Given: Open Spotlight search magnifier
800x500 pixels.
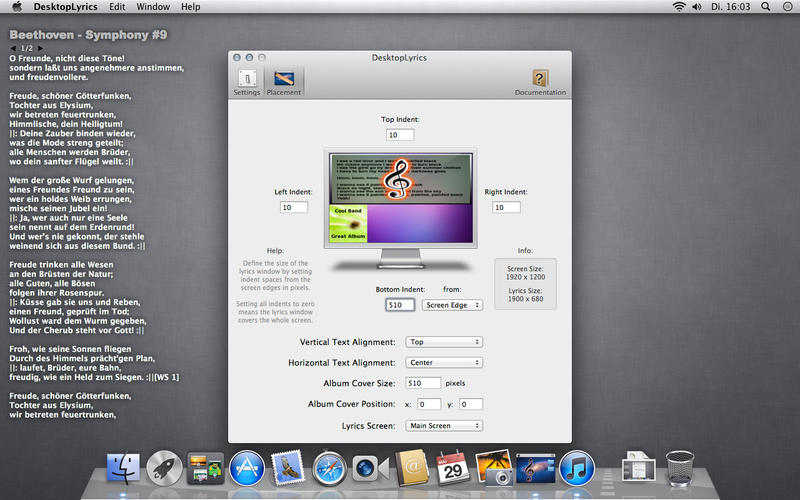Looking at the screenshot, I should [x=766, y=7].
